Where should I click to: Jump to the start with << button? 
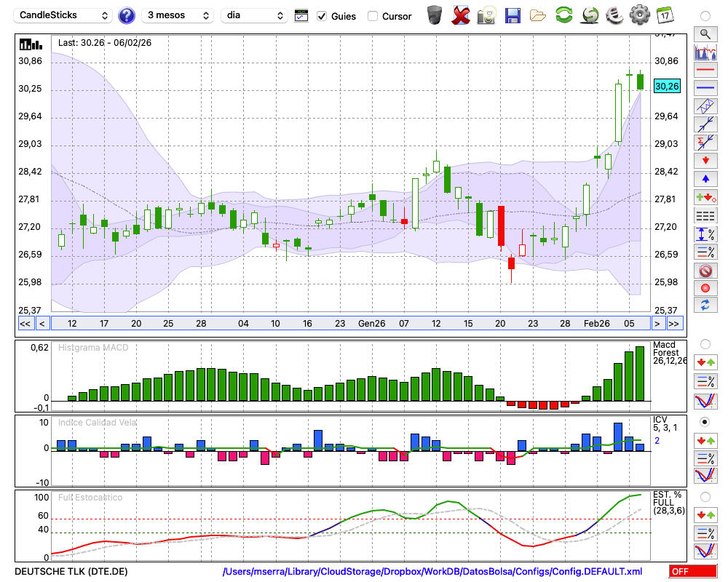coord(25,324)
